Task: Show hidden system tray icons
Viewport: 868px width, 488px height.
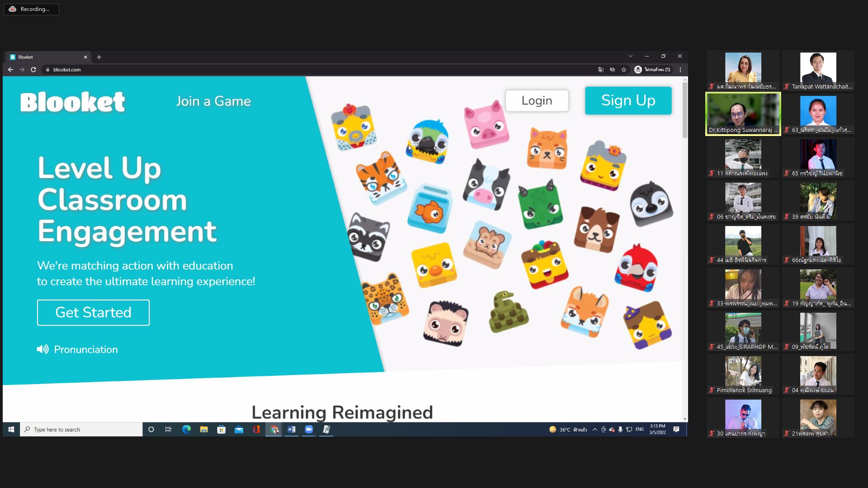Action: (594, 429)
